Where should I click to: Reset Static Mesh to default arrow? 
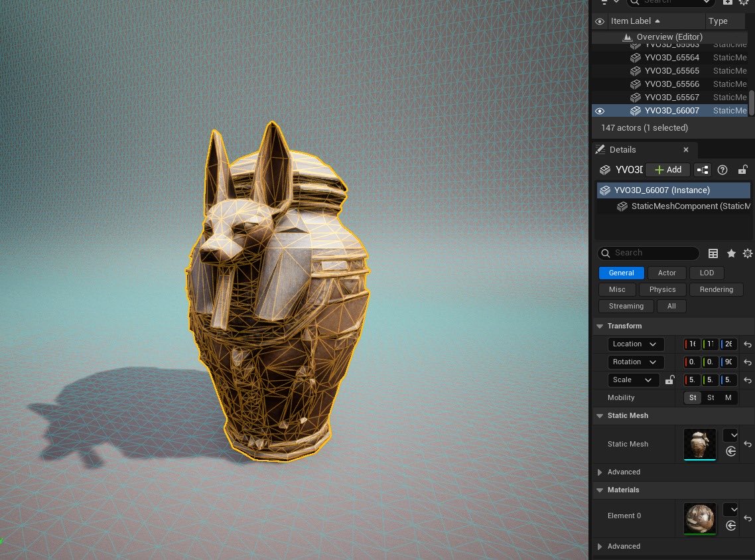(x=747, y=444)
